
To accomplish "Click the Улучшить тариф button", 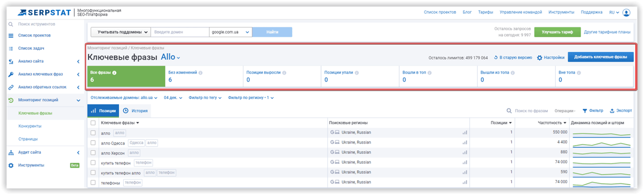I will pyautogui.click(x=557, y=32).
